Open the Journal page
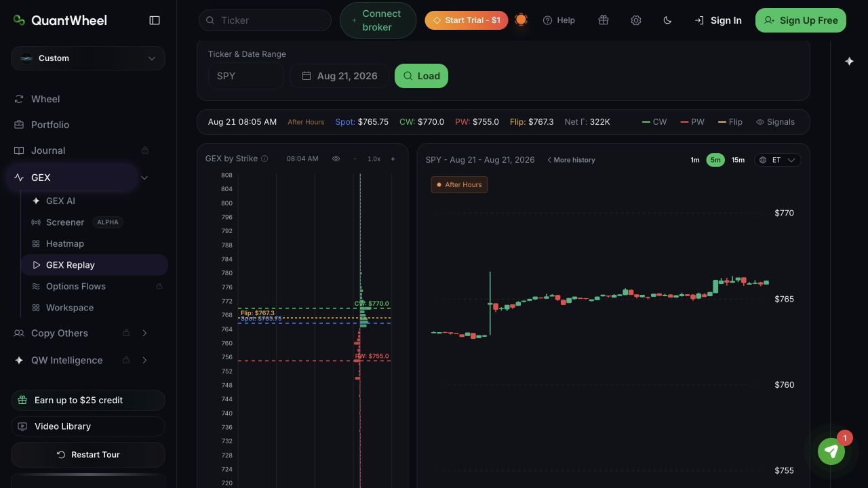This screenshot has height=488, width=868. point(48,150)
